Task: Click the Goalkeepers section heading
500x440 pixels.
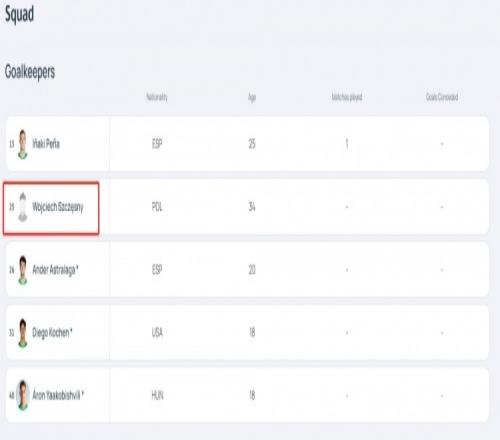Action: pos(30,72)
